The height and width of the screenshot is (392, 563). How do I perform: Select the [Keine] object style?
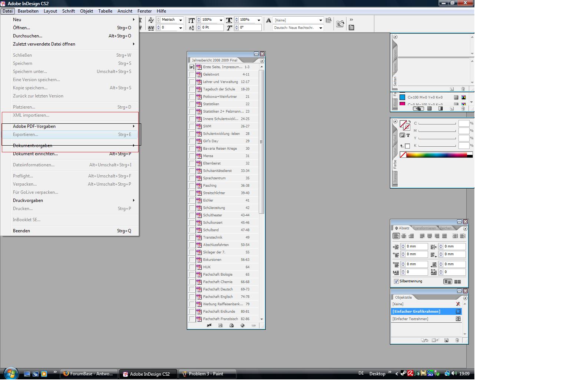tap(427, 304)
